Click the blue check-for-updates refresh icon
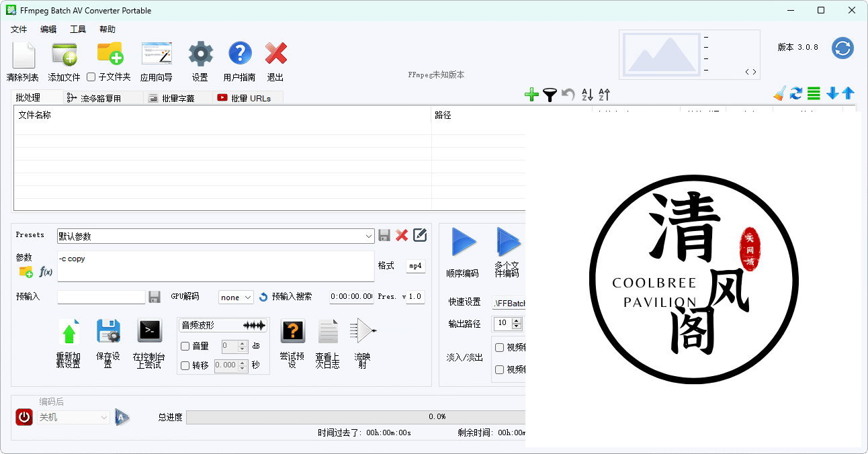 [x=842, y=48]
